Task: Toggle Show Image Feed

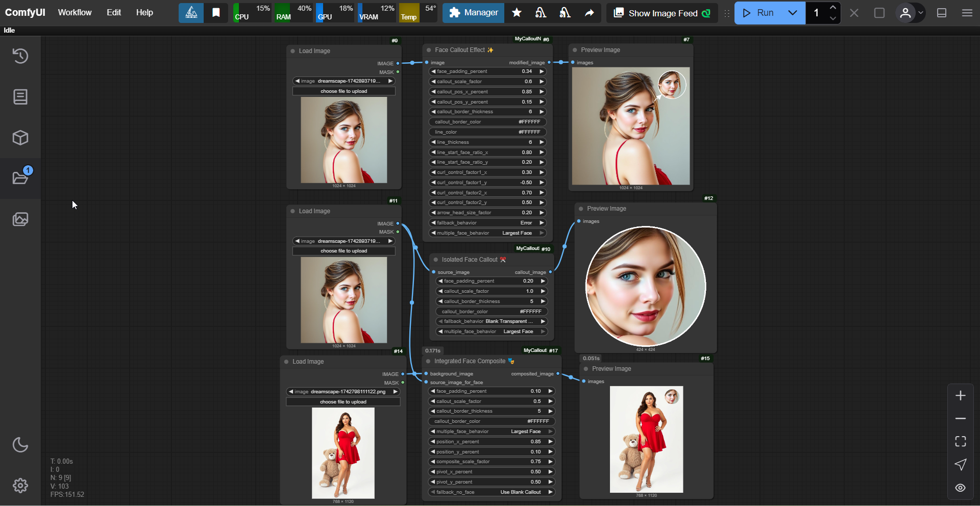Action: (x=661, y=13)
